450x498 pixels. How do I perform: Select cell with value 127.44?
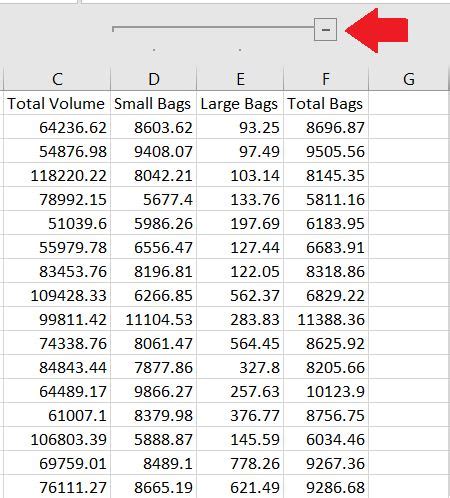click(x=240, y=247)
